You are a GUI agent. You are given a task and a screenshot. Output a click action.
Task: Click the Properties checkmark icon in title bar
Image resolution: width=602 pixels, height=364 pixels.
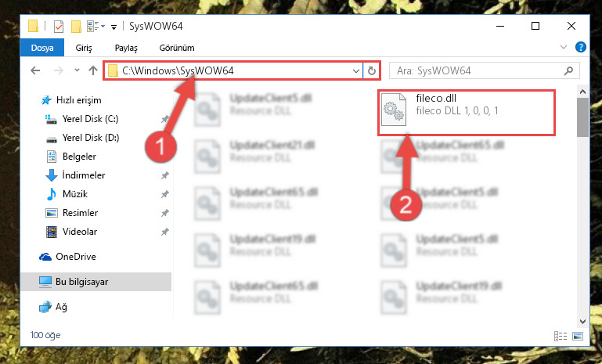59,27
